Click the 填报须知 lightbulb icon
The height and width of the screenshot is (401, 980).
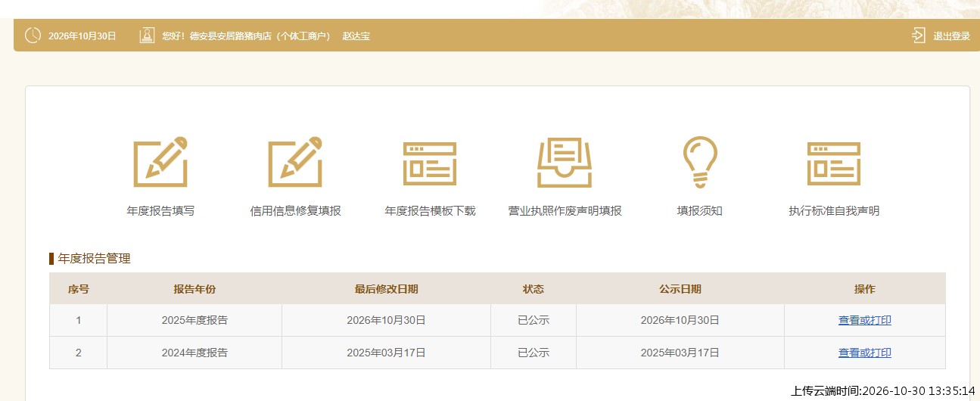tap(700, 162)
